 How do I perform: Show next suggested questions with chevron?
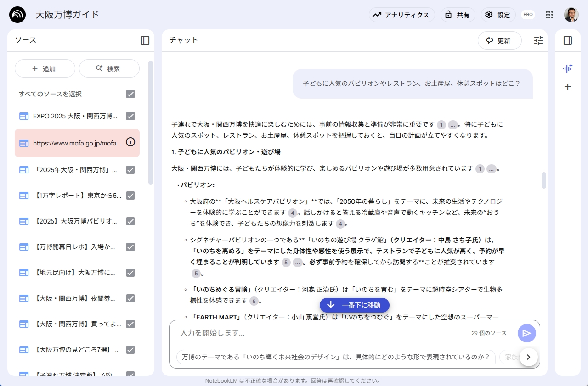click(528, 357)
